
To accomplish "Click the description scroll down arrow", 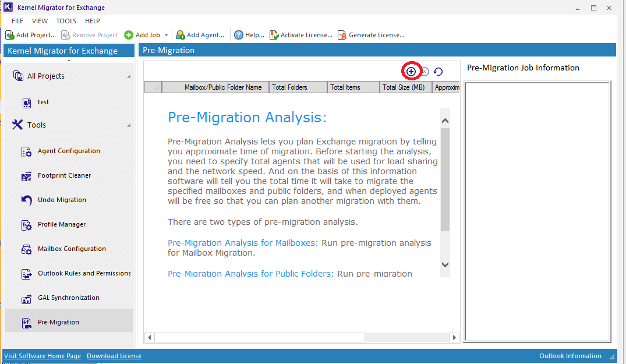I will 445,264.
